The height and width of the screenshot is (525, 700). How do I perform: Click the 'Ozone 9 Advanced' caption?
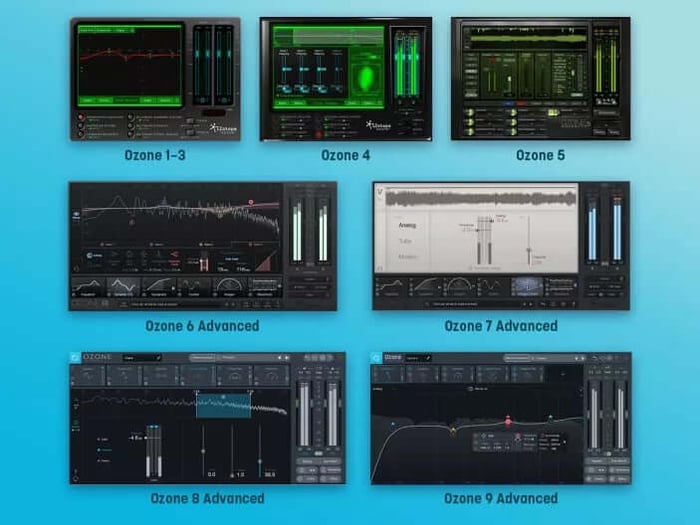click(500, 498)
